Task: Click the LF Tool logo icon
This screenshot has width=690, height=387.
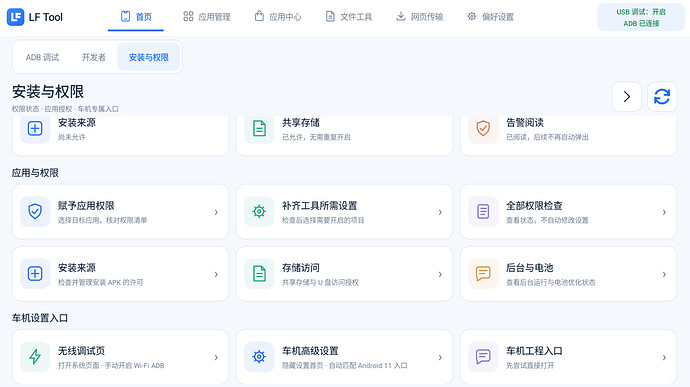Action: tap(15, 17)
